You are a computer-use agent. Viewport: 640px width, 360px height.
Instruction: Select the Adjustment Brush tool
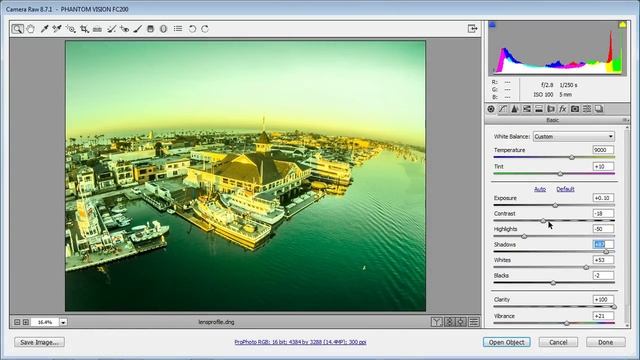(138, 29)
